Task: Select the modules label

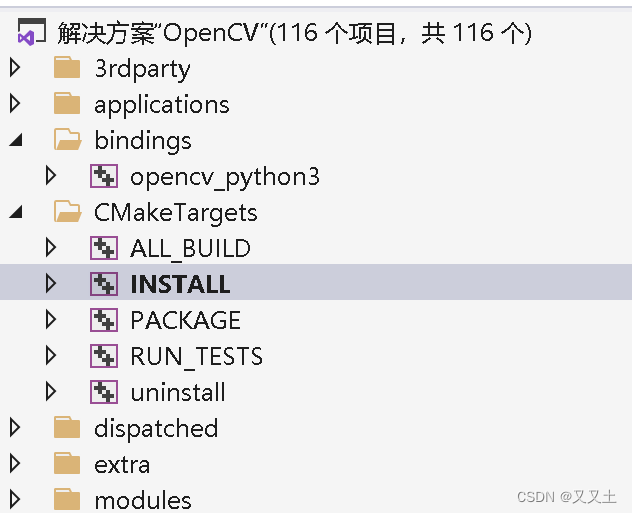Action: point(143,501)
